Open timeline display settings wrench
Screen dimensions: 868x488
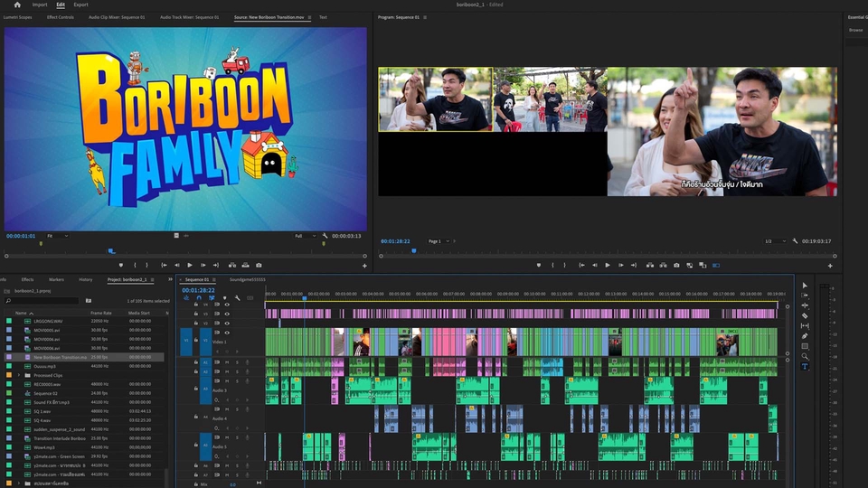(237, 298)
